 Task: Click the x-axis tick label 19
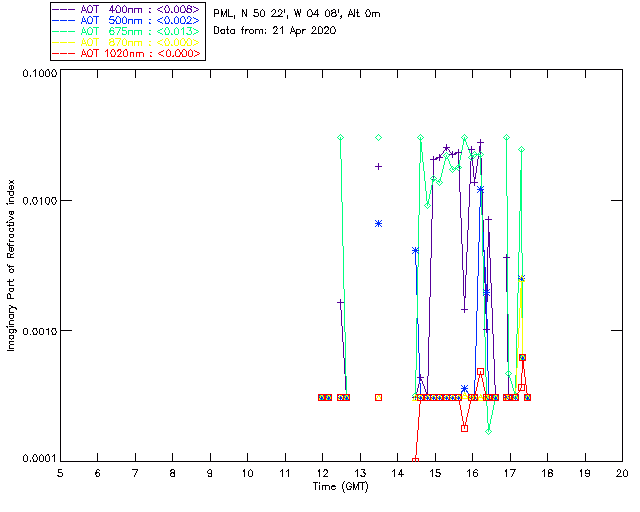click(585, 473)
